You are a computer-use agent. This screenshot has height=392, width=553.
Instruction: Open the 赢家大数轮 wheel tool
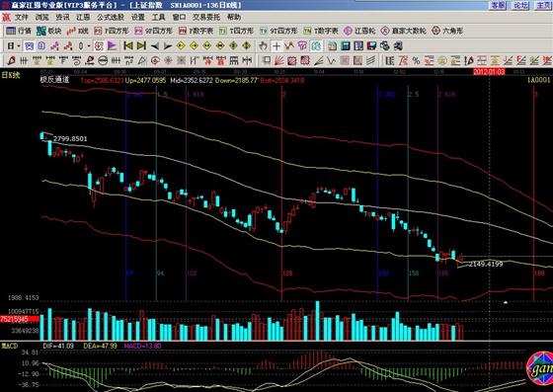404,31
